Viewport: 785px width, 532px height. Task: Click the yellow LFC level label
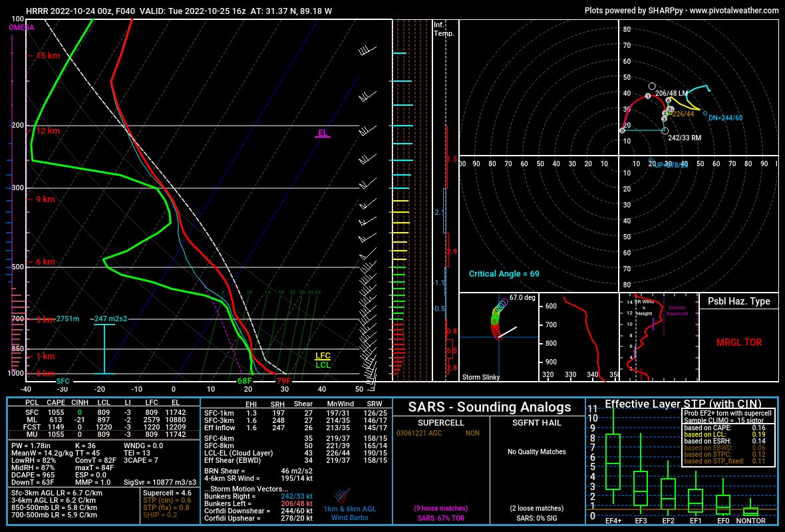323,356
